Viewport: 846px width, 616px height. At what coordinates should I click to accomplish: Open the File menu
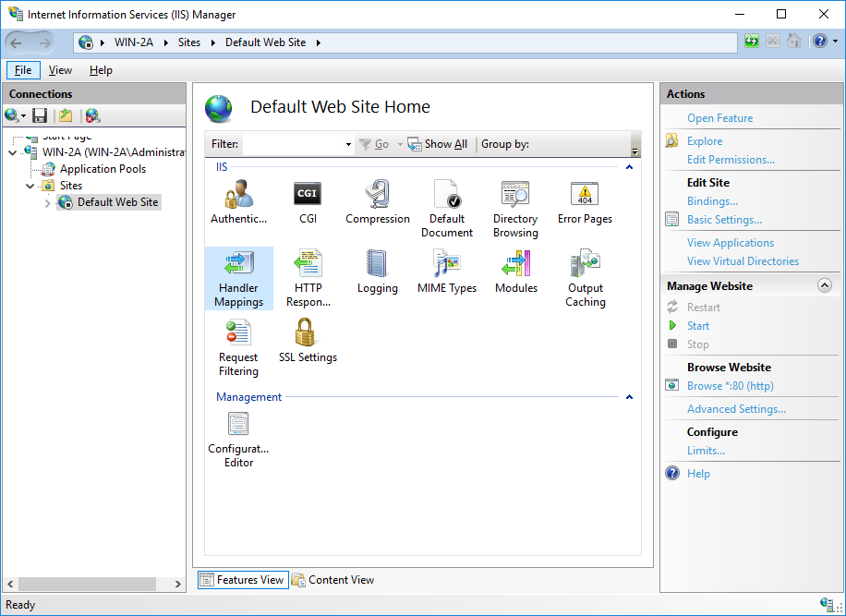click(23, 70)
